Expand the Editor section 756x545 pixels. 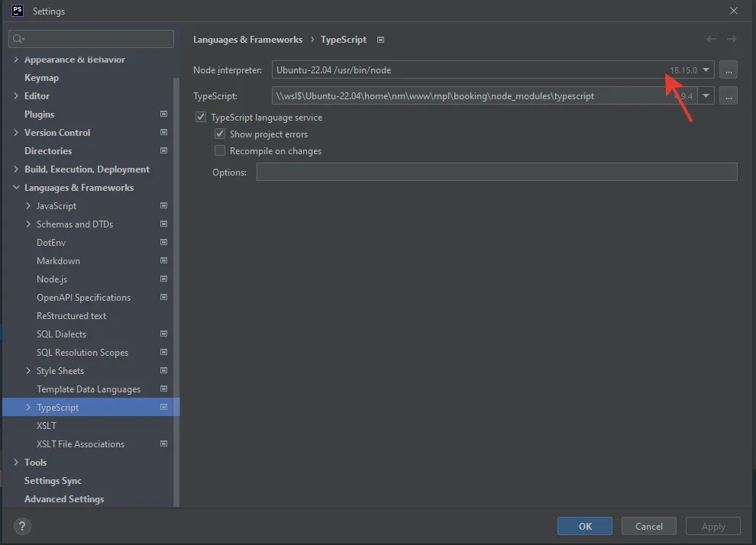(16, 96)
